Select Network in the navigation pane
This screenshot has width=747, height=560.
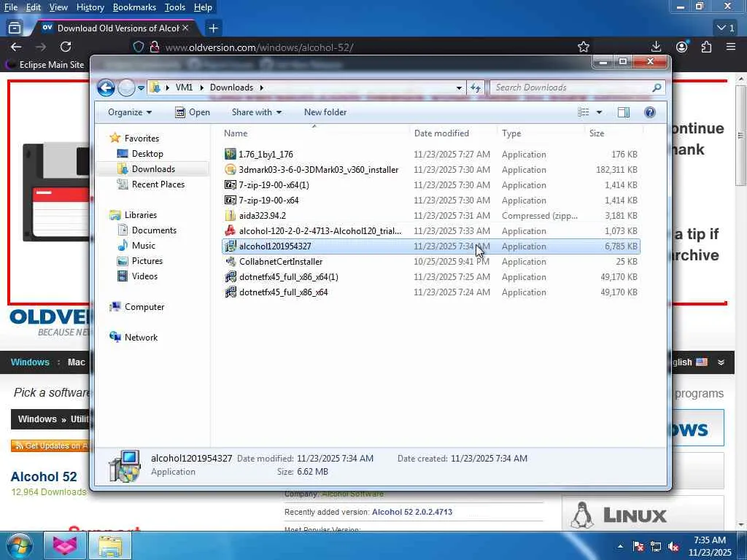(x=141, y=337)
